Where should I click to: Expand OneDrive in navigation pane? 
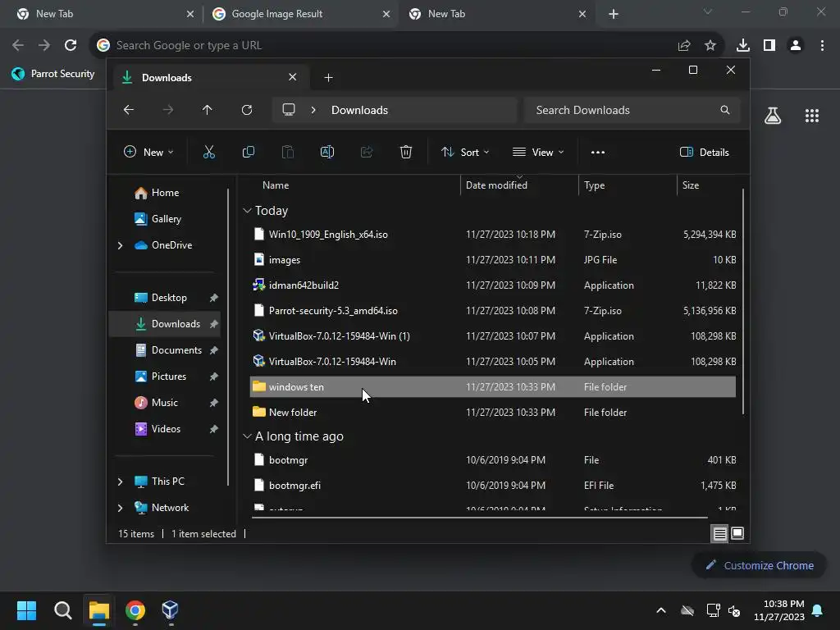(120, 245)
